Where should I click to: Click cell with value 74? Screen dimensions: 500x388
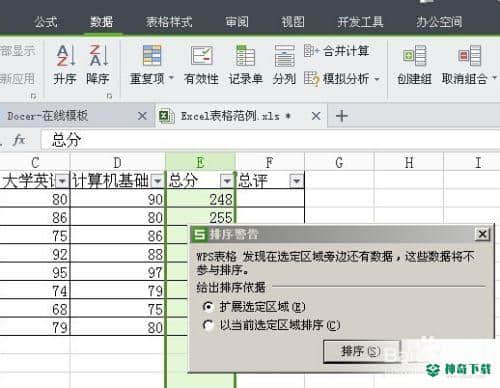pos(35,291)
